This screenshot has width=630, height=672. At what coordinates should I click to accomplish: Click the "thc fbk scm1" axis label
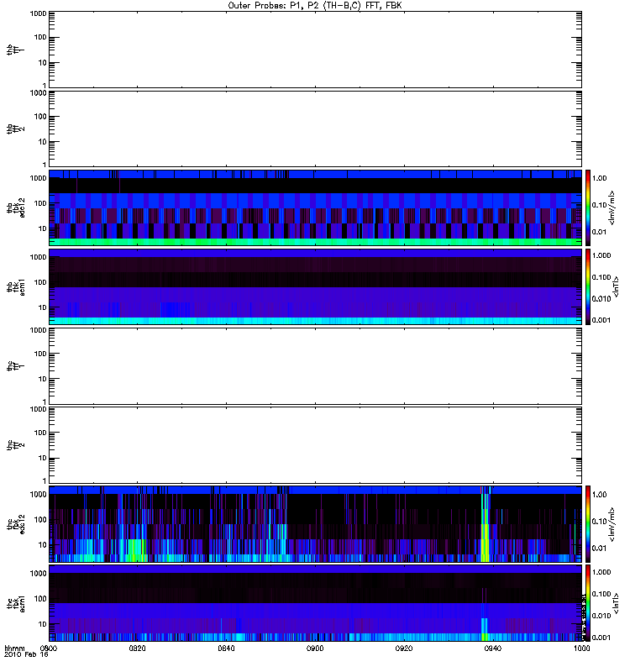(16, 603)
